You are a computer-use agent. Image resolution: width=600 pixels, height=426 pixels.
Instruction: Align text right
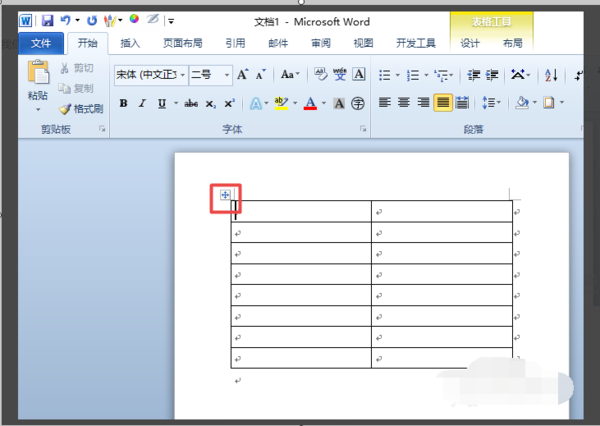[423, 103]
